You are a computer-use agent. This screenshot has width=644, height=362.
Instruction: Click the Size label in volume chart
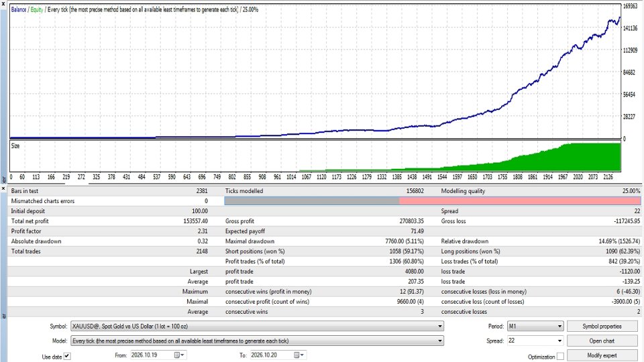[x=15, y=145]
